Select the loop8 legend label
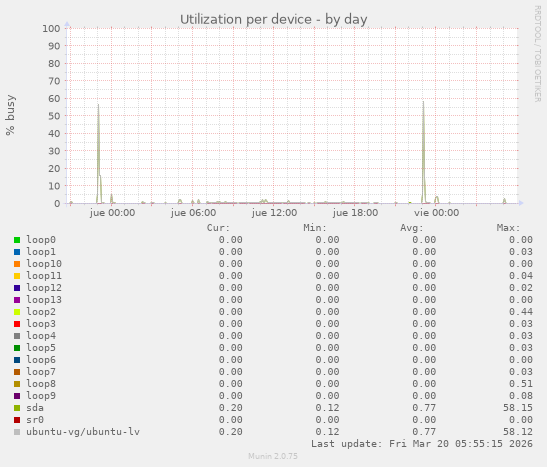The width and height of the screenshot is (547, 467). click(41, 384)
